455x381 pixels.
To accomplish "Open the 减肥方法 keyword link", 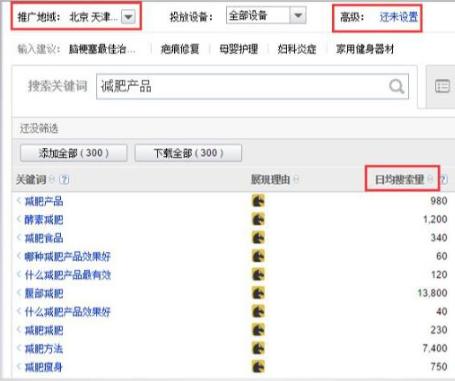I will pyautogui.click(x=44, y=349).
